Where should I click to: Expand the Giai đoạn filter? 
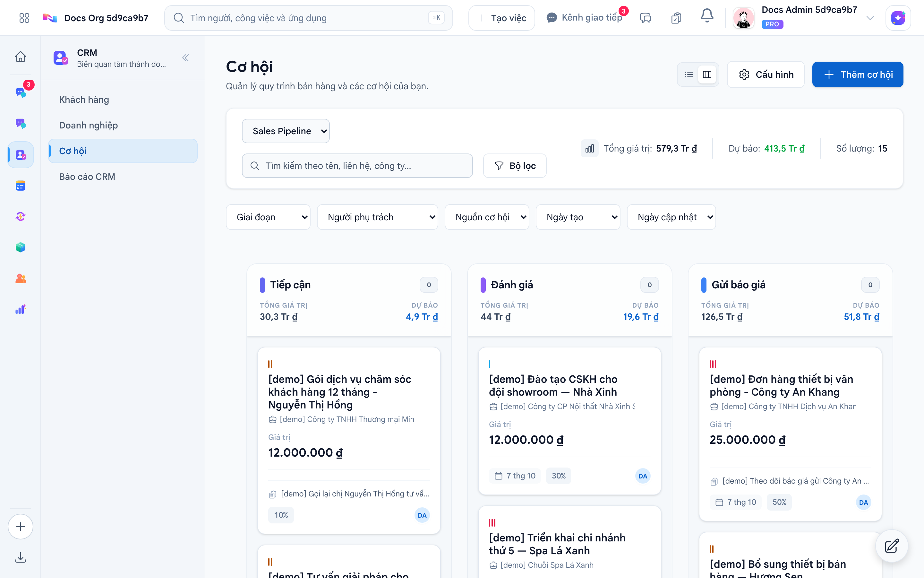coord(268,217)
